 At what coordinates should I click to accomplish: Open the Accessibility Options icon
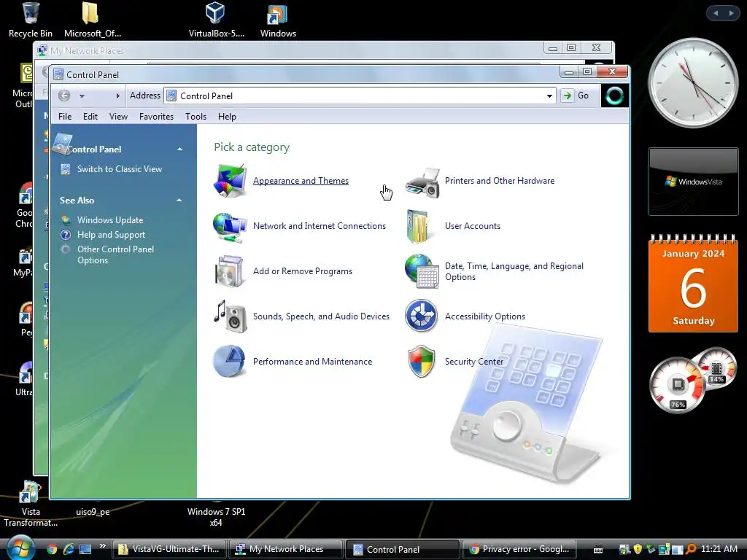(421, 315)
